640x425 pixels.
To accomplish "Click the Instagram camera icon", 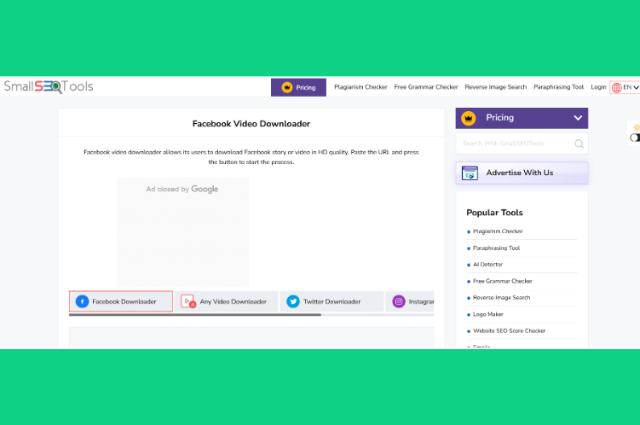I will click(x=399, y=301).
